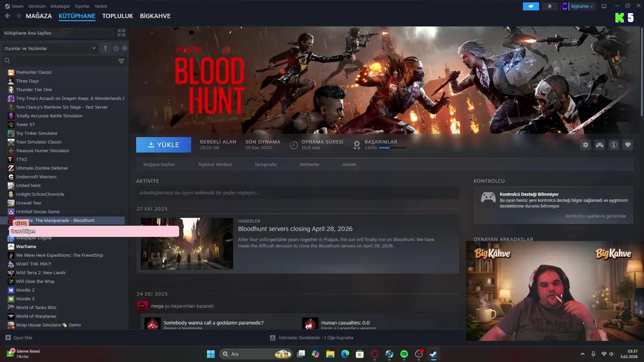Click Ultimate Zombie Defense game icon
The height and width of the screenshot is (362, 644).
pos(11,168)
